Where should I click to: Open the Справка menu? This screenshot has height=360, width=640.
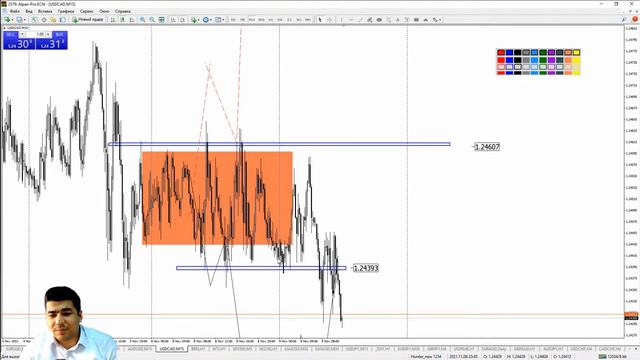click(123, 11)
